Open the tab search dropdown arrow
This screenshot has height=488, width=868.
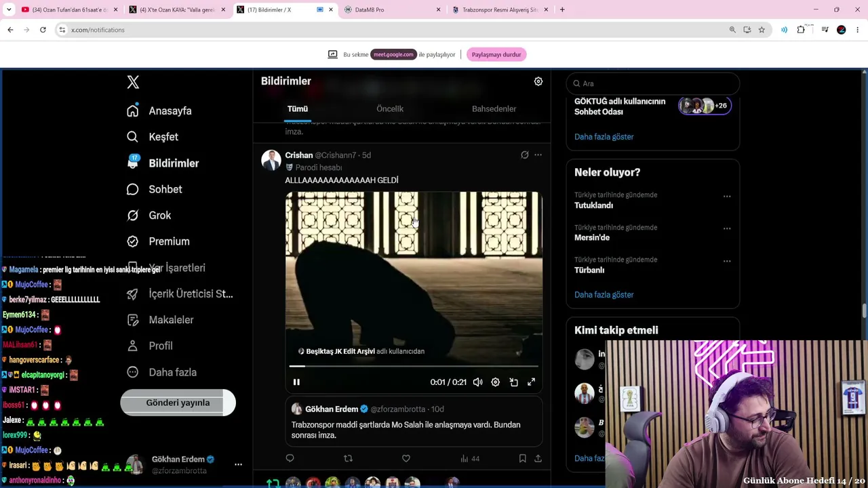click(x=9, y=10)
